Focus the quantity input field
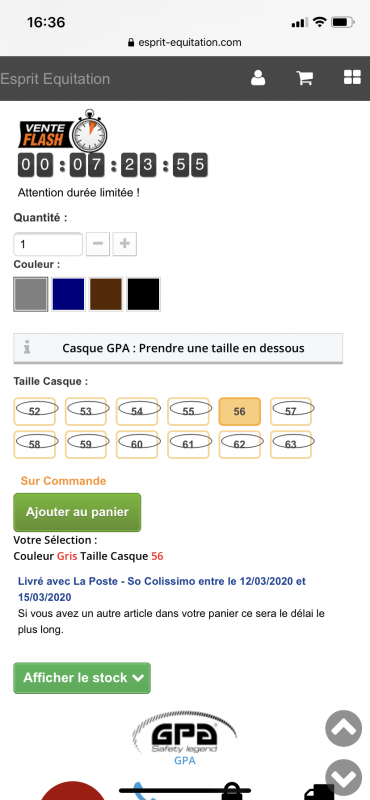 click(48, 244)
